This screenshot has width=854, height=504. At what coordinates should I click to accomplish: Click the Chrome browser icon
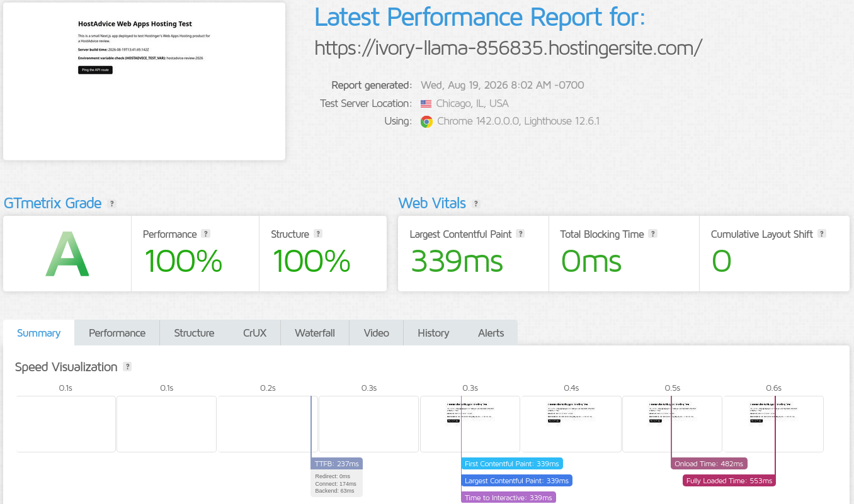(x=426, y=121)
